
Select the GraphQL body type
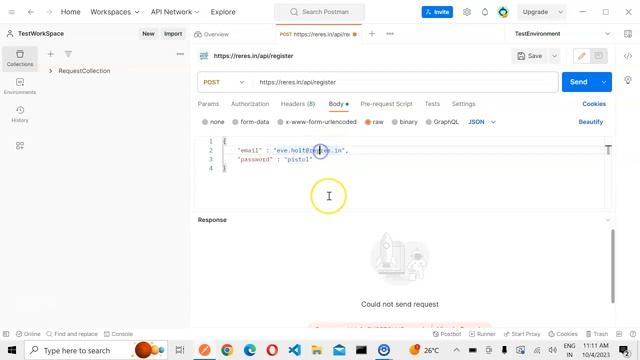click(x=442, y=122)
